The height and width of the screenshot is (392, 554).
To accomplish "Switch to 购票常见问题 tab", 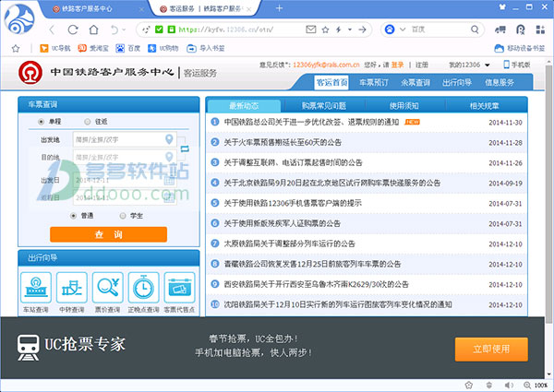I will point(324,105).
